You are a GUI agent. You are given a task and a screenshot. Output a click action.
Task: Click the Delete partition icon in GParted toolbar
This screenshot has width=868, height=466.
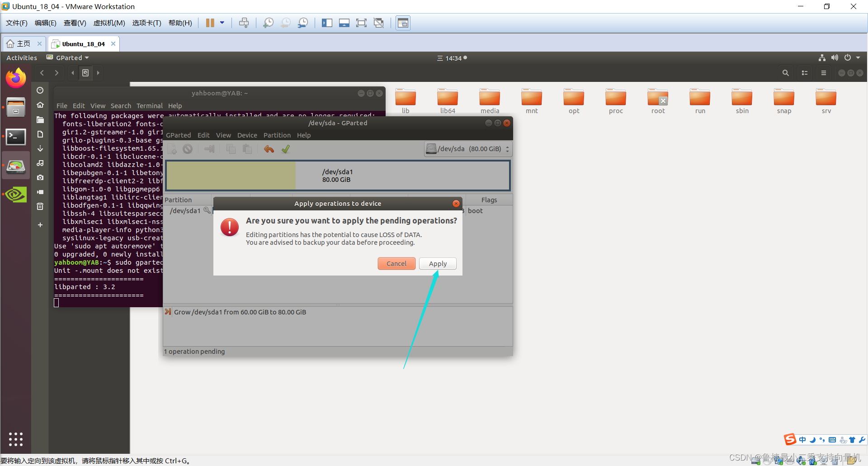tap(188, 149)
